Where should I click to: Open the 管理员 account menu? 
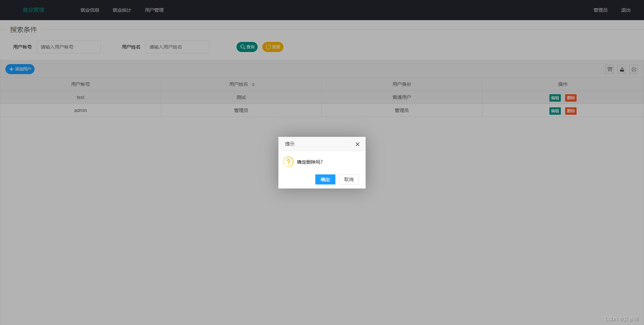pyautogui.click(x=601, y=10)
